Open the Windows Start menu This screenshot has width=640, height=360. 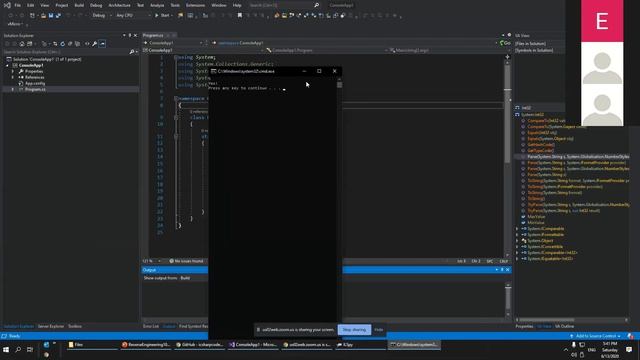coord(6,350)
